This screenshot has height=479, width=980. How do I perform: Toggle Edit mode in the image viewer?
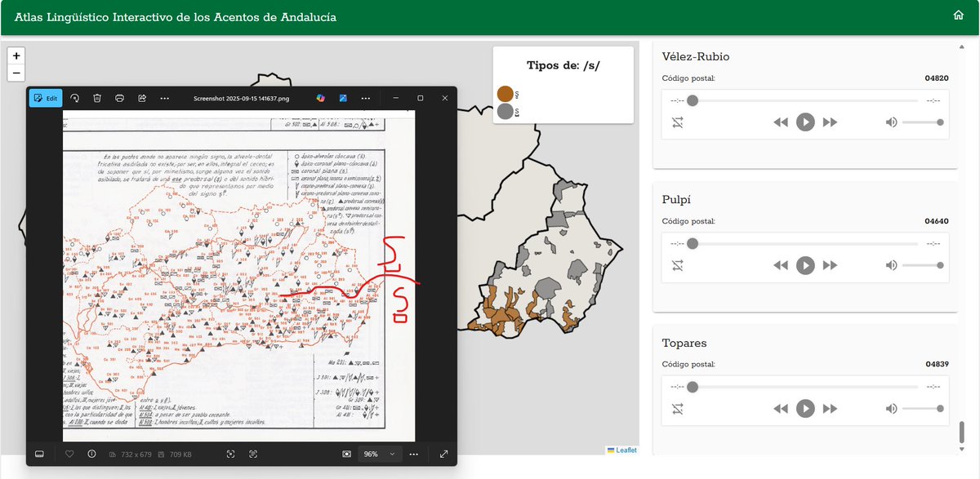[x=46, y=98]
